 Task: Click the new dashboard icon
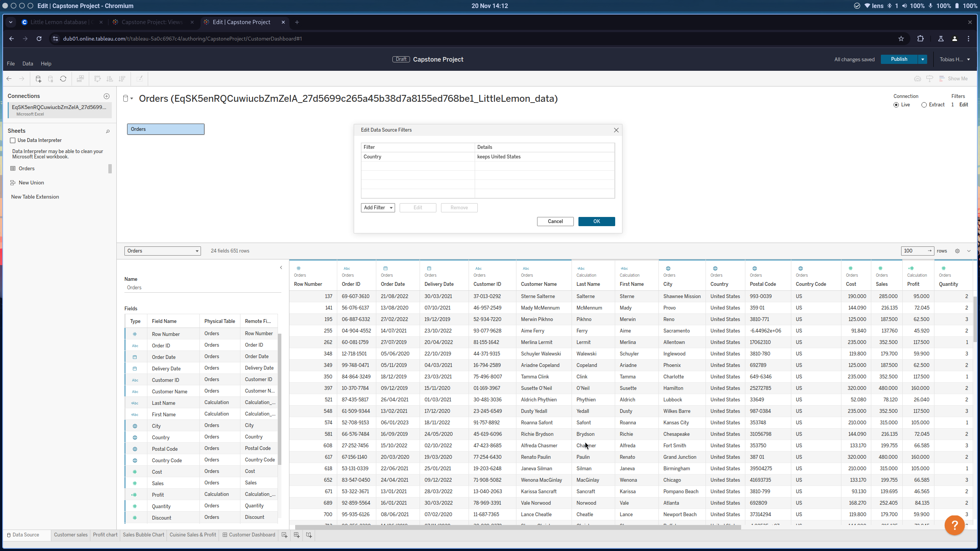click(x=297, y=535)
